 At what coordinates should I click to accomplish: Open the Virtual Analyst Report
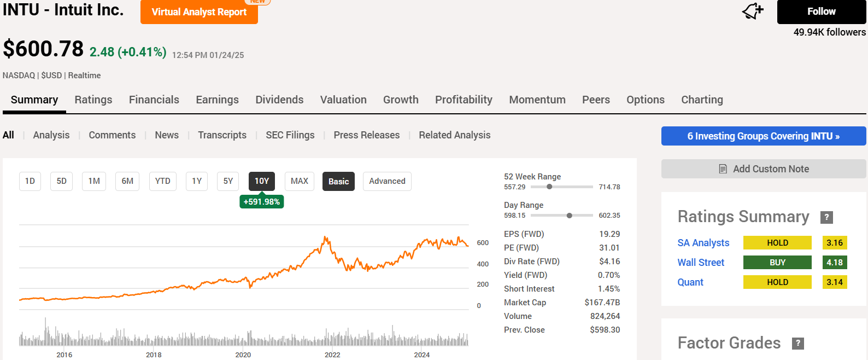(199, 11)
